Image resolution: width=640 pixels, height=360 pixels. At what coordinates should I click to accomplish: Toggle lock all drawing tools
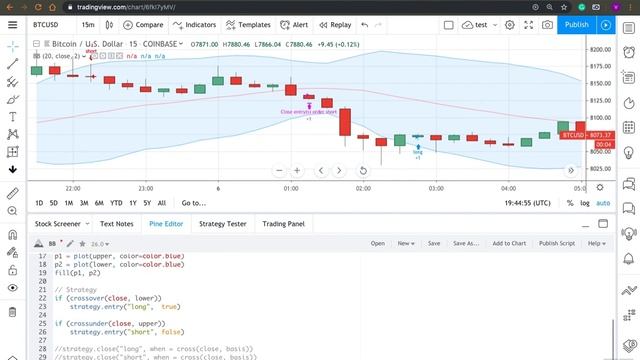[x=13, y=270]
